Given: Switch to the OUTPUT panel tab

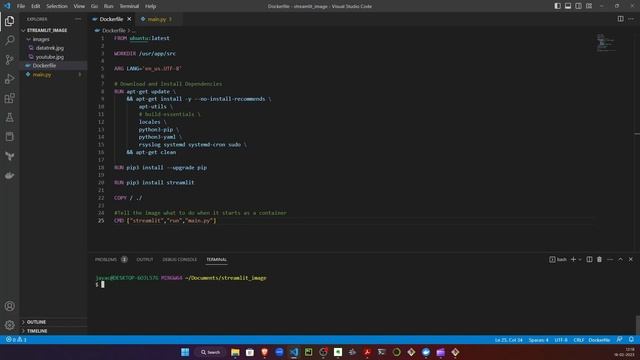Looking at the screenshot, I should (x=144, y=259).
